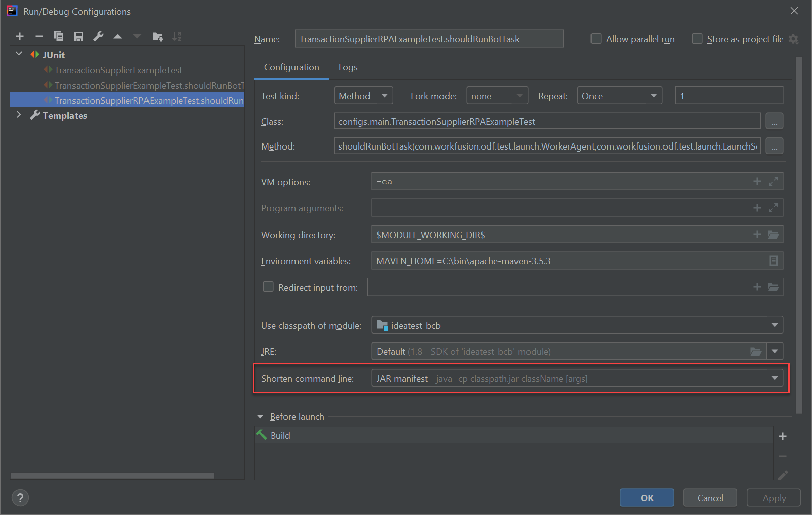This screenshot has height=515, width=812.
Task: Open the JRE dropdown arrow
Action: click(775, 351)
